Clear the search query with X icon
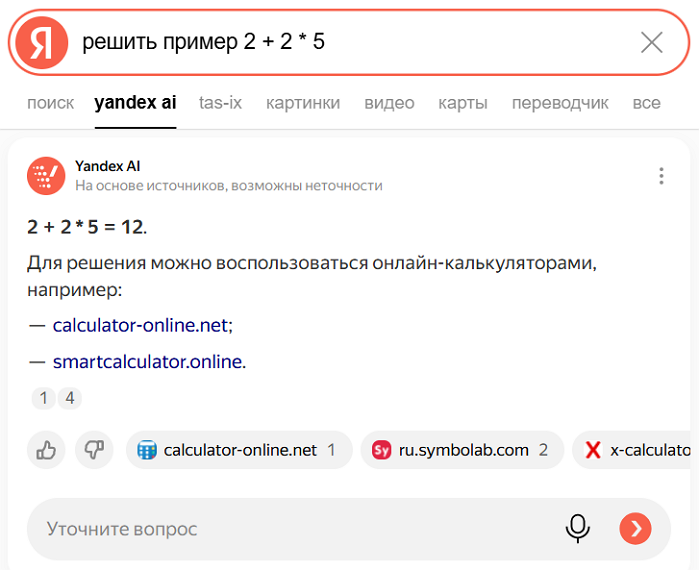699x570 pixels. pos(652,42)
